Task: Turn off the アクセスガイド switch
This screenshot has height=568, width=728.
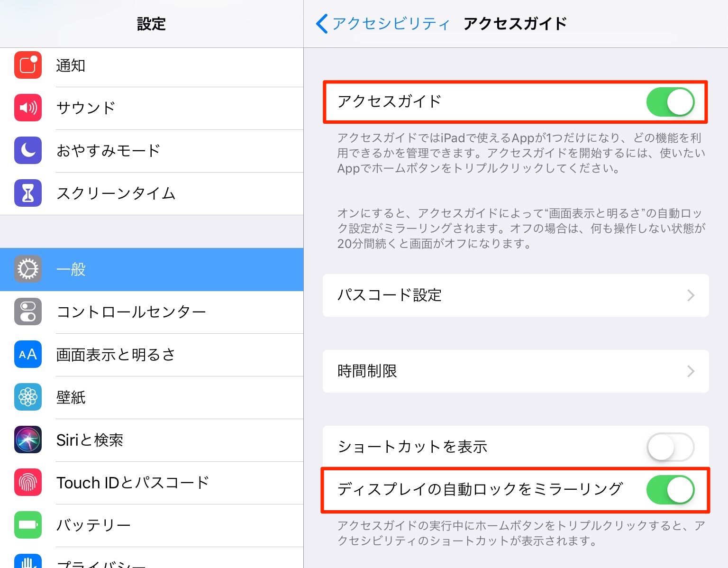Action: tap(671, 102)
